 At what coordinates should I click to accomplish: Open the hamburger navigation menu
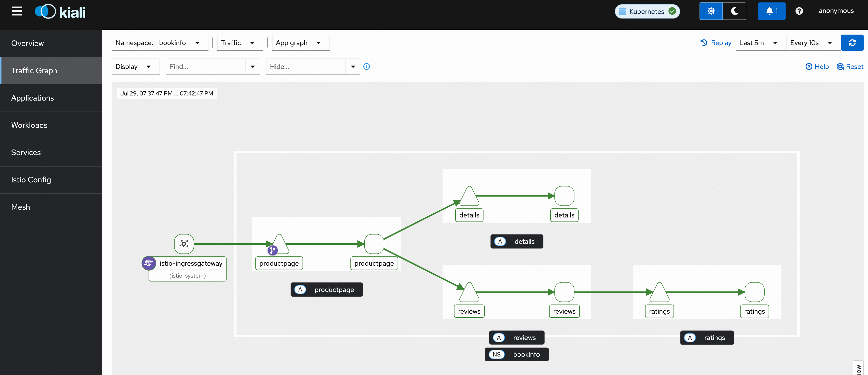tap(17, 11)
